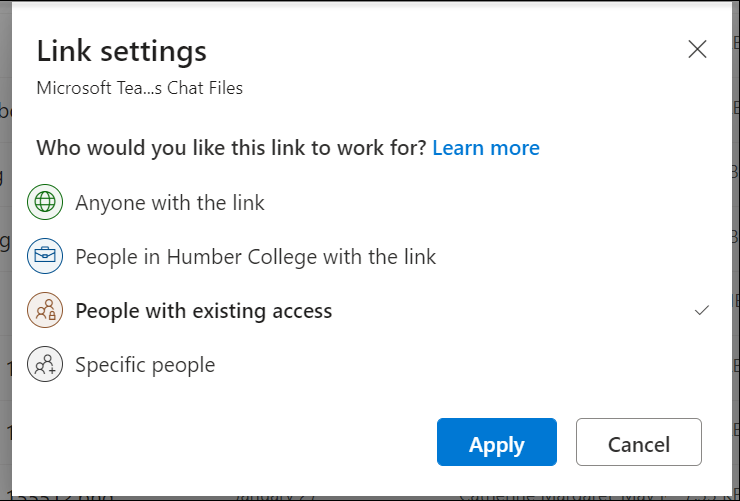Choose the 'Specific people' option
The height and width of the screenshot is (501, 740).
(x=145, y=365)
